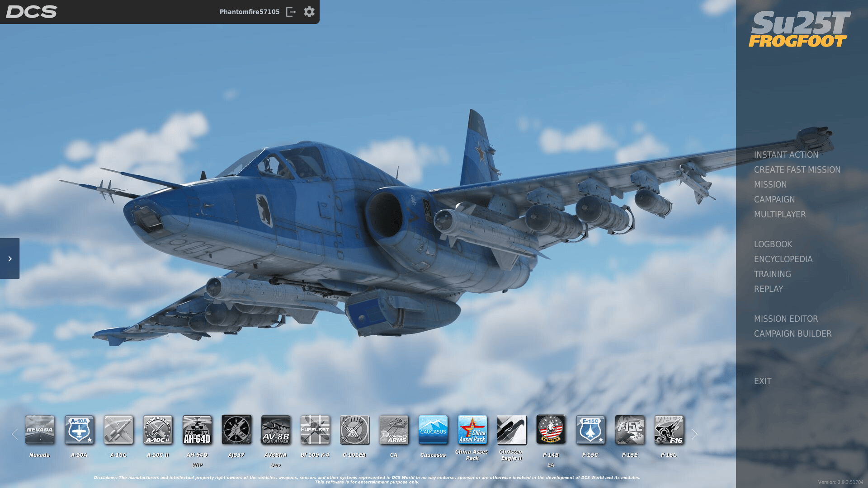Select the Combined Arms module icon

click(x=394, y=430)
